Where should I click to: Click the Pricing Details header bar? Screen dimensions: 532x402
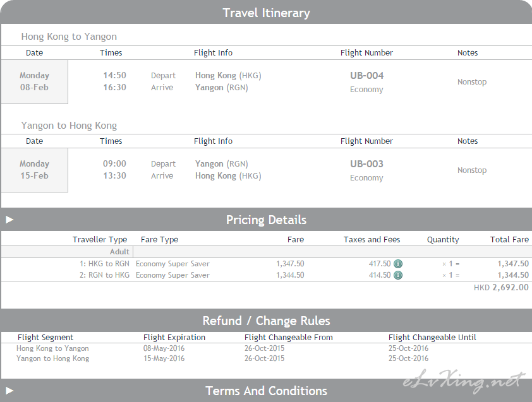click(266, 220)
